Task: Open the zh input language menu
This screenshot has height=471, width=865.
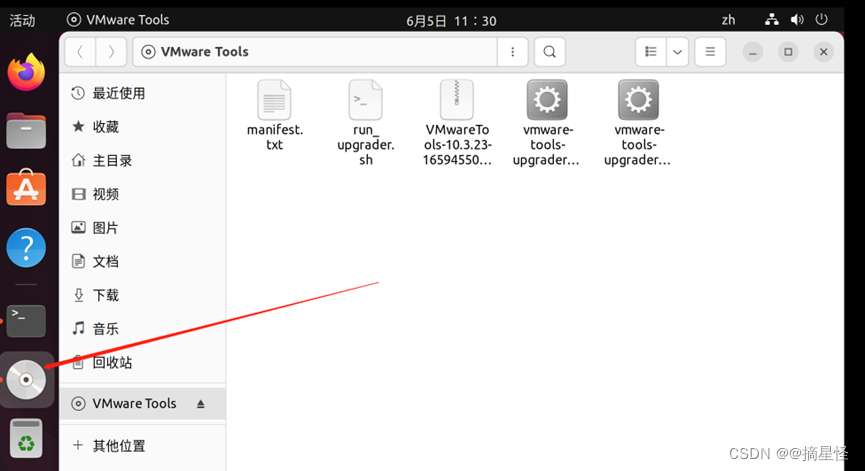Action: click(728, 20)
